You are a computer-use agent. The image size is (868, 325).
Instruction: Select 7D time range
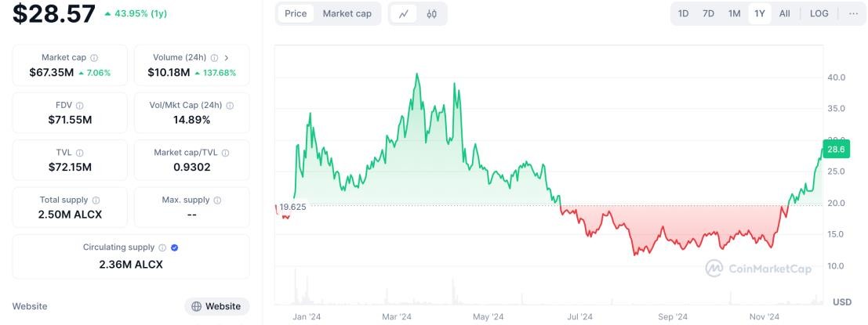coord(708,13)
